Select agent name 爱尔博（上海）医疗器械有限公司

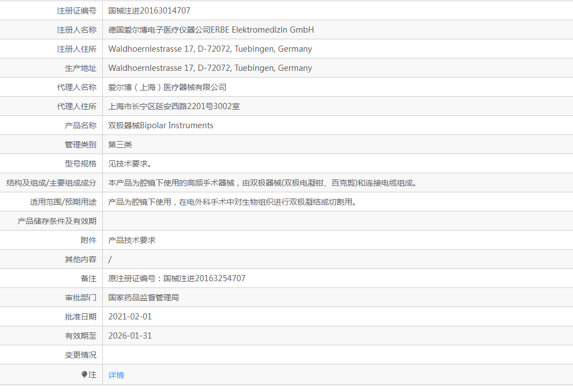click(x=168, y=87)
